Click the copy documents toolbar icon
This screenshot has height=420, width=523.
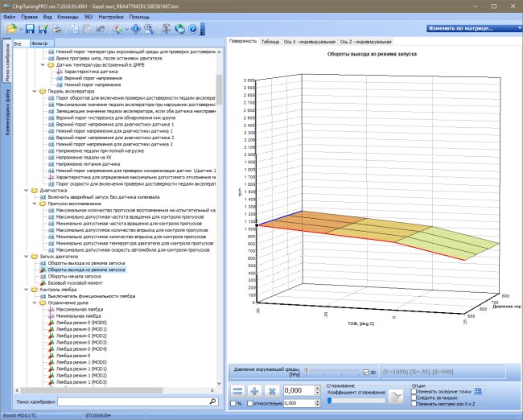coord(74,29)
